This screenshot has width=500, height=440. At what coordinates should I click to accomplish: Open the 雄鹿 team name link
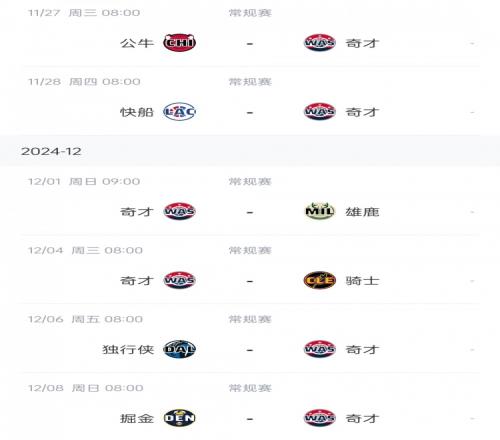tap(362, 212)
